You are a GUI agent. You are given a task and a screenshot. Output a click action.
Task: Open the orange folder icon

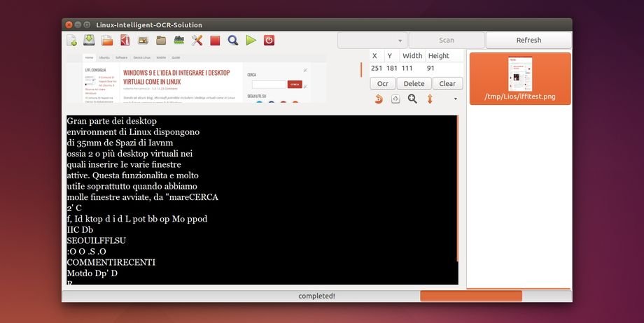point(107,41)
